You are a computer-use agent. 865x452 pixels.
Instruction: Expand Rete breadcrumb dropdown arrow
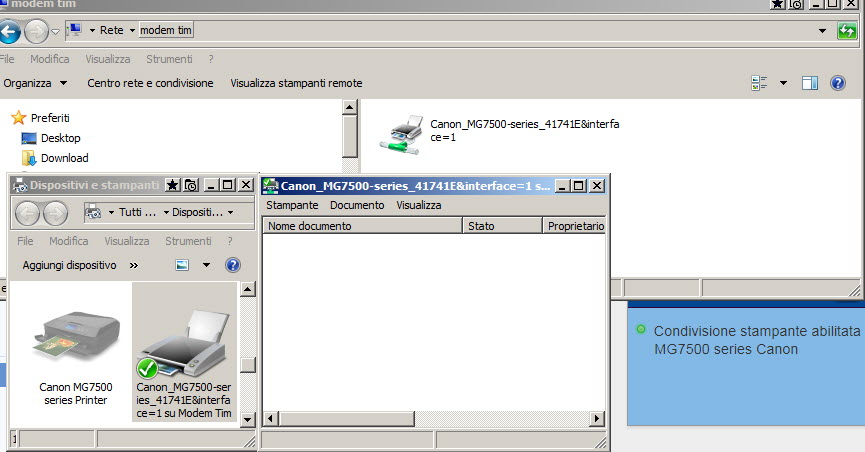click(132, 30)
